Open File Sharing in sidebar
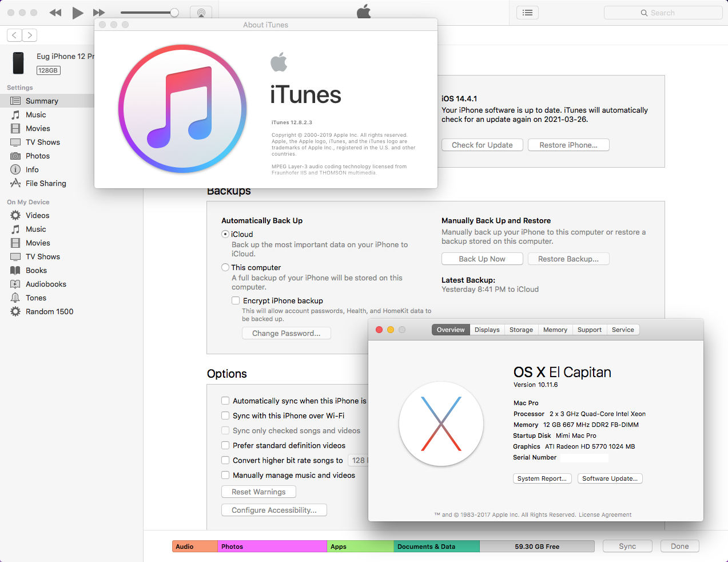This screenshot has width=728, height=562. coord(47,183)
